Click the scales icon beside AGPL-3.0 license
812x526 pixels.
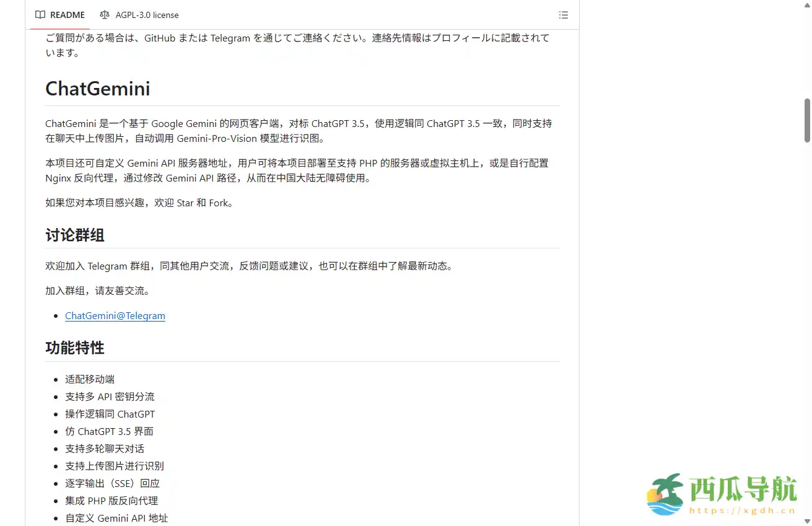[x=105, y=14]
